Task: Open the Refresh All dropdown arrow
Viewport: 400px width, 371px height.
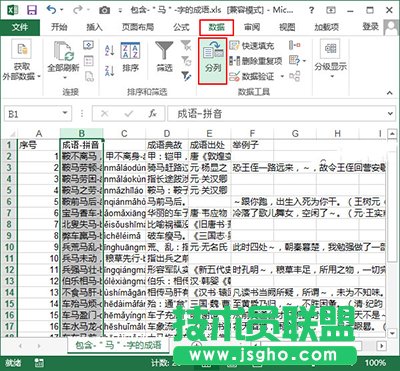Action: pyautogui.click(x=65, y=78)
